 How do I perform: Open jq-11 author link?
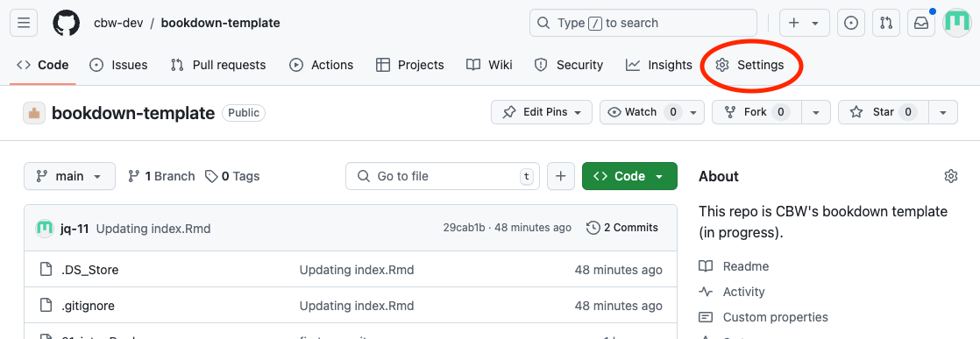tap(75, 229)
